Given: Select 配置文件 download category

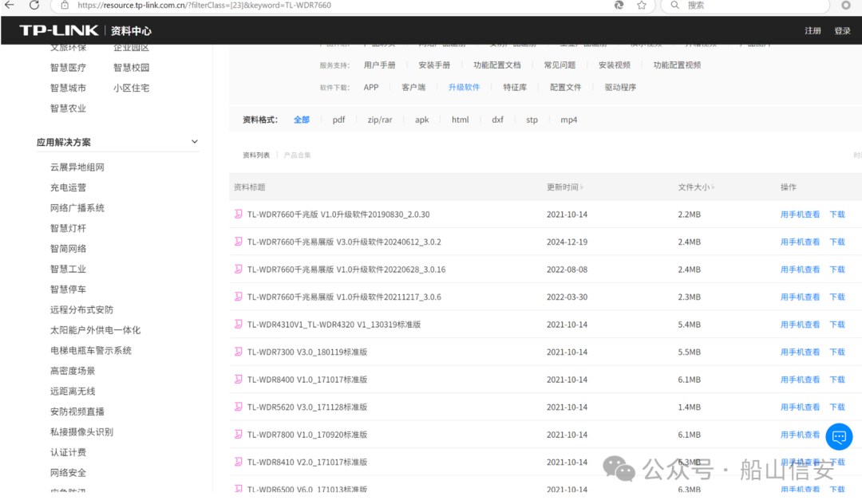Looking at the screenshot, I should (566, 87).
